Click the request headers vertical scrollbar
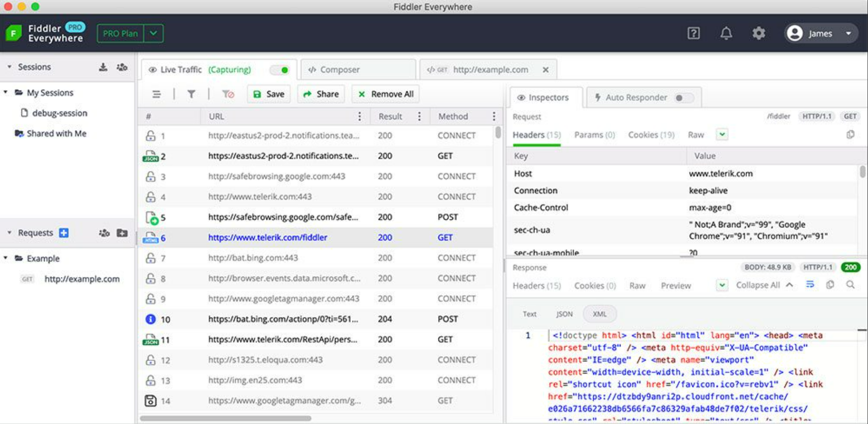Viewport: 868px width, 424px height. coord(862,172)
